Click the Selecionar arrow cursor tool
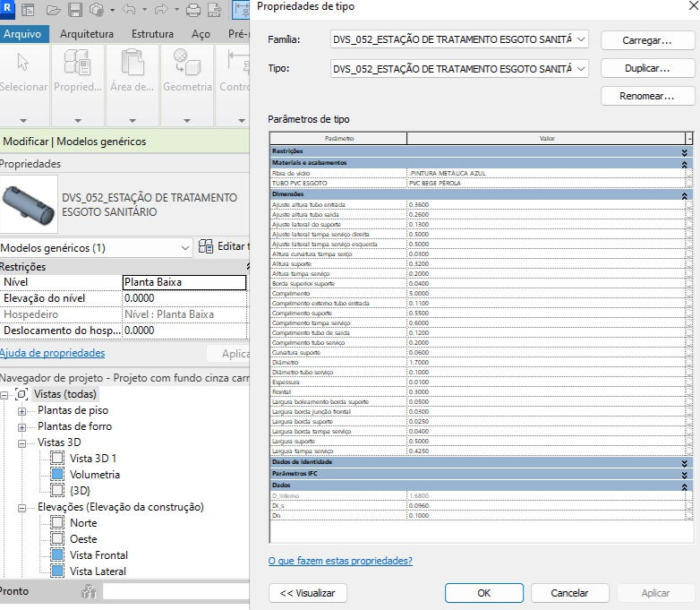Screen dimensions: 700x610 click(22, 62)
